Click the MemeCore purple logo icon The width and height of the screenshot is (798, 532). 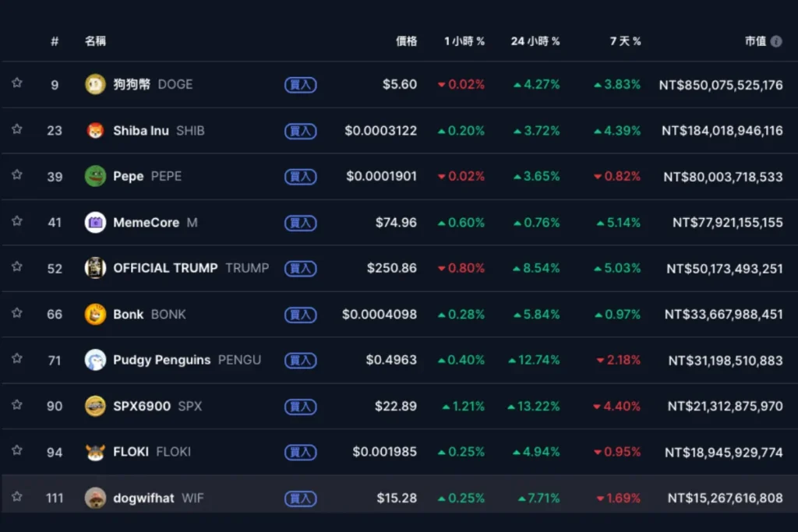point(95,222)
